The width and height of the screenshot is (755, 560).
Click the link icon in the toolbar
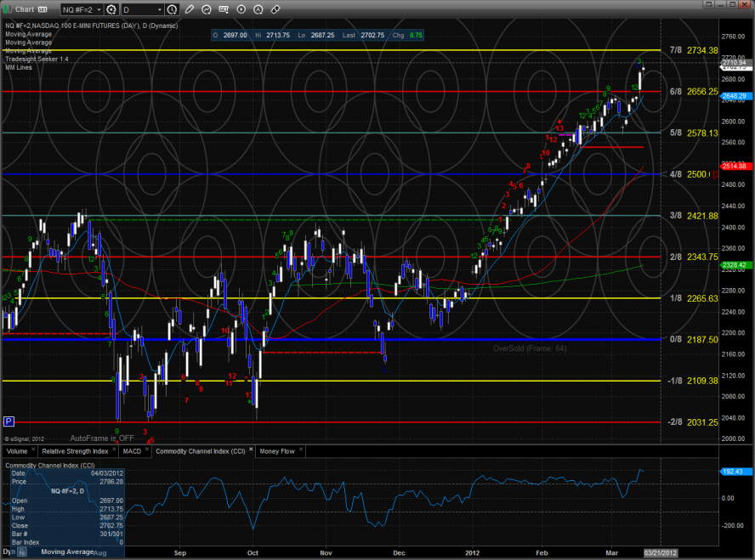pyautogui.click(x=275, y=9)
